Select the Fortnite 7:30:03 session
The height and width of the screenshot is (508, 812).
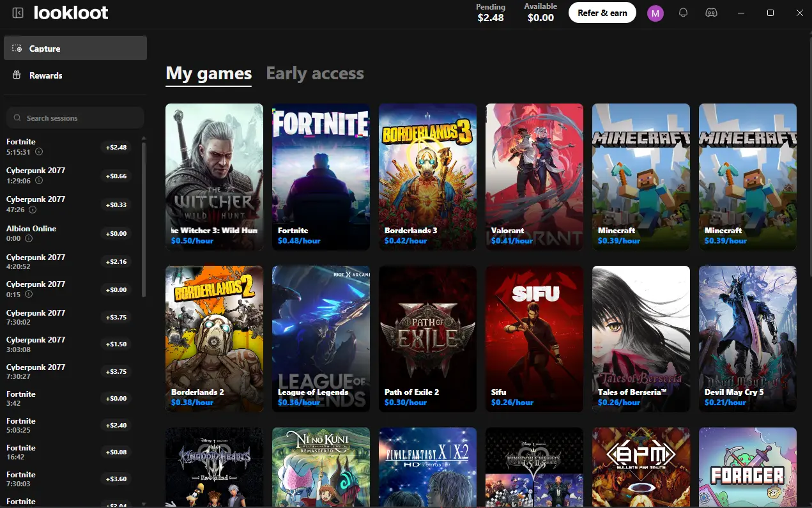pyautogui.click(x=69, y=479)
